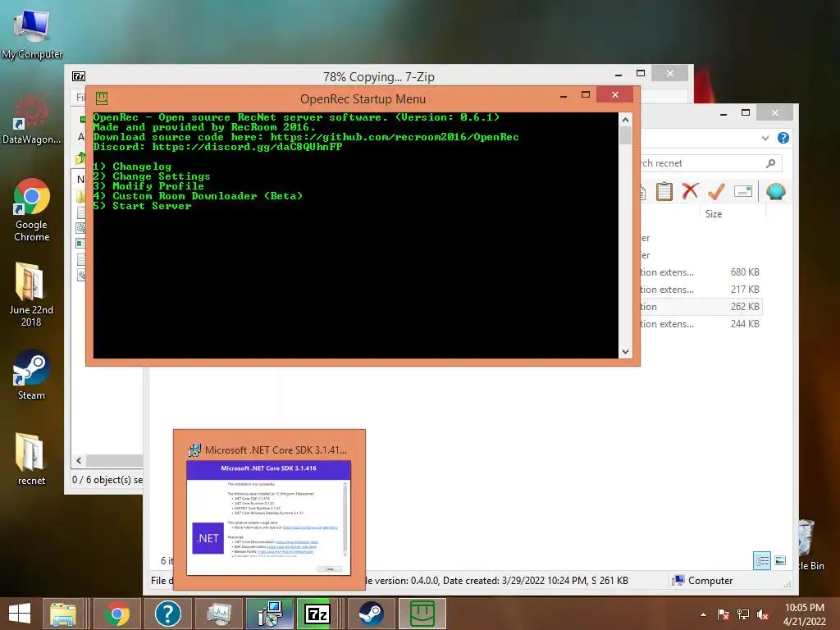
Task: Click the network tray icon
Action: [743, 614]
